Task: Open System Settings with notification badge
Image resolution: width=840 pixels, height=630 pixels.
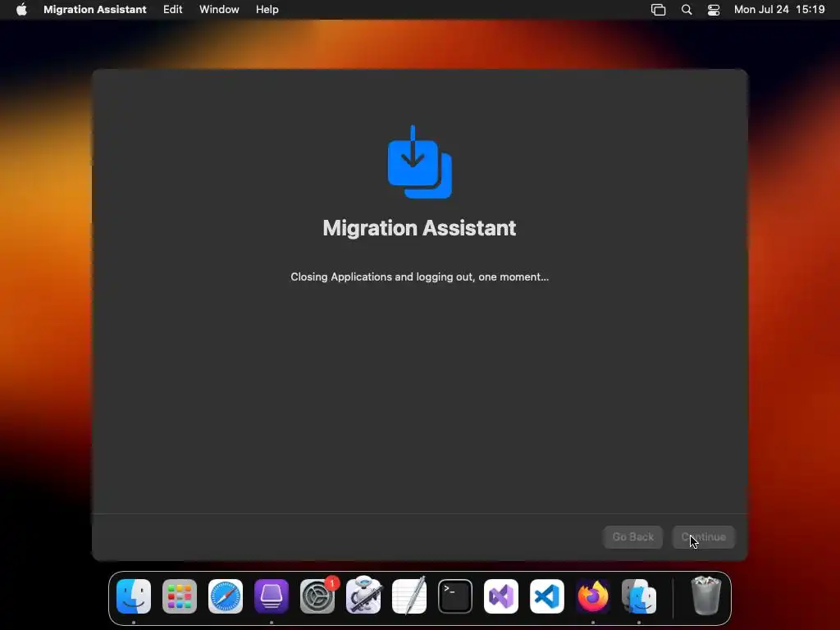Action: (317, 596)
